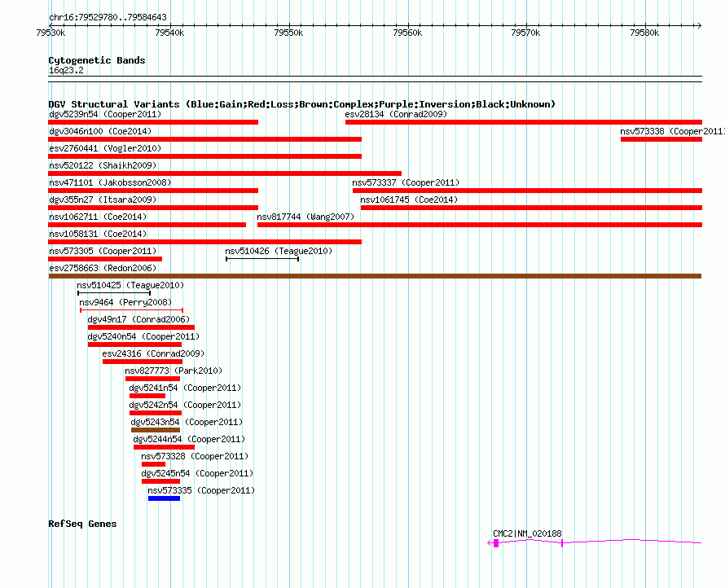Click the 79550k ruler position
725x588 pixels.
[288, 33]
